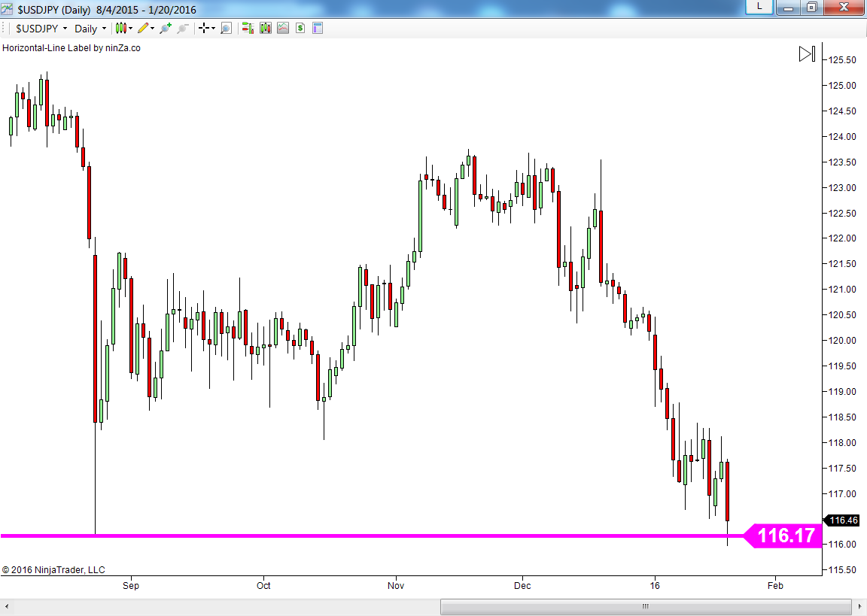
Task: Select the crosshair cursor icon
Action: tap(204, 28)
